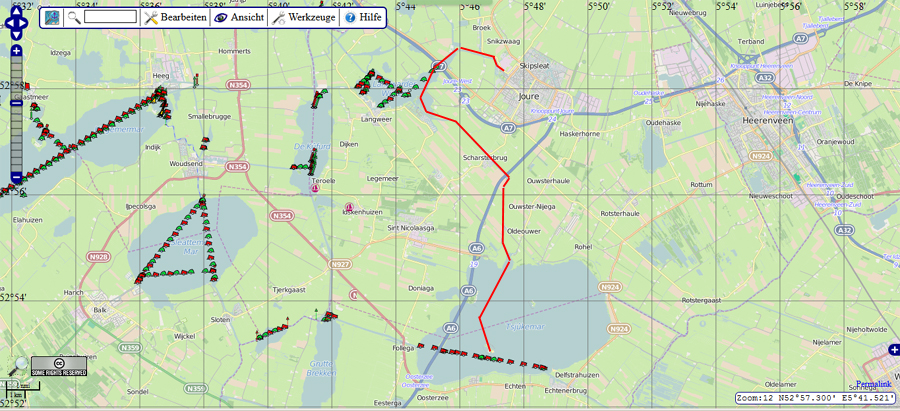Screen dimensions: 900x411
Task: Click the Creative Commons license badge
Action: (x=59, y=366)
